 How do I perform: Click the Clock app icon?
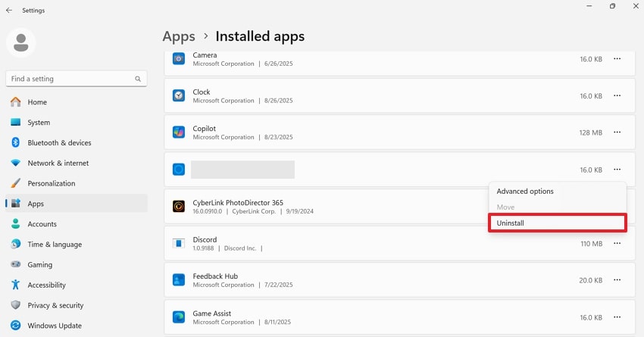click(x=179, y=95)
